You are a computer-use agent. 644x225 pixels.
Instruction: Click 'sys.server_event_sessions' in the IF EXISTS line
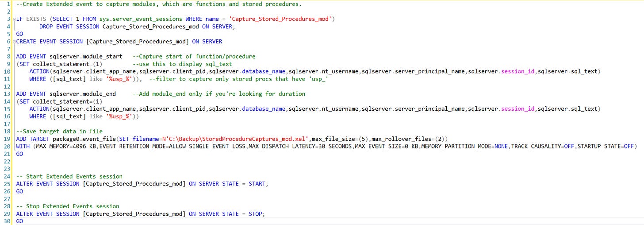coord(142,19)
